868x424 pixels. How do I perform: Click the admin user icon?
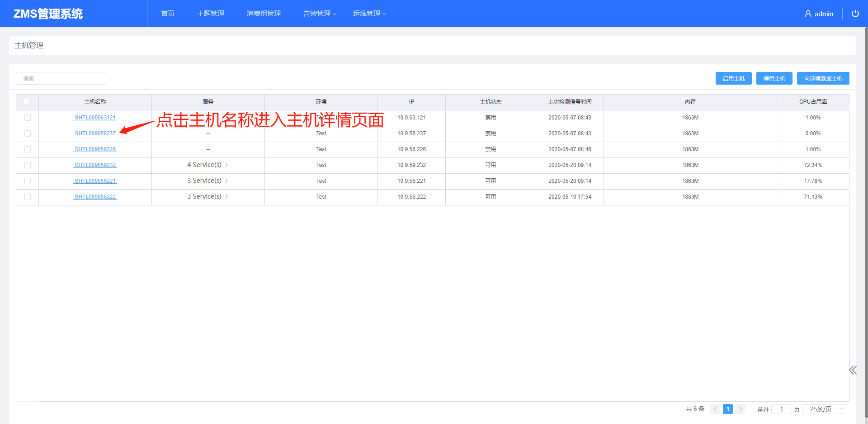808,14
